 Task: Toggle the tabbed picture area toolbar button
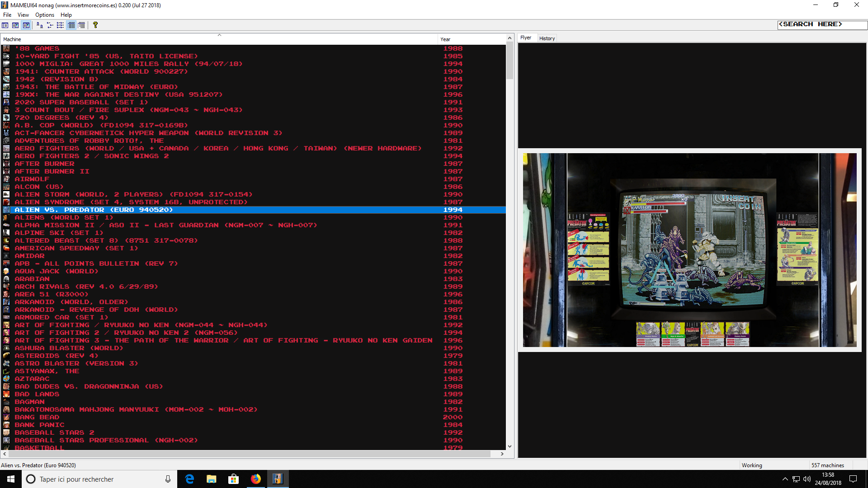click(26, 25)
